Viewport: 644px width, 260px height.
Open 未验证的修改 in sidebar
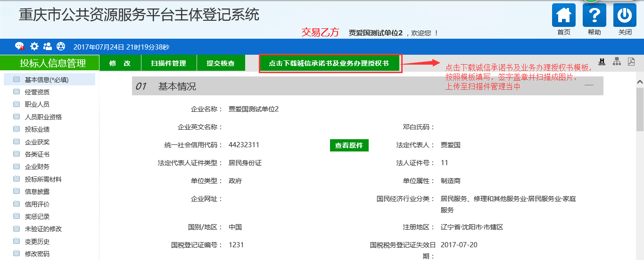tap(43, 228)
